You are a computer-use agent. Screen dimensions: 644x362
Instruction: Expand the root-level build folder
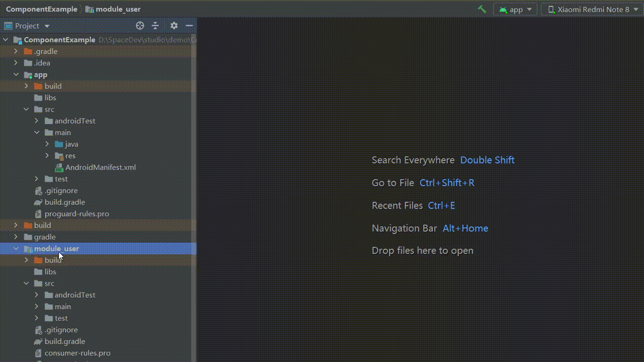[16, 225]
